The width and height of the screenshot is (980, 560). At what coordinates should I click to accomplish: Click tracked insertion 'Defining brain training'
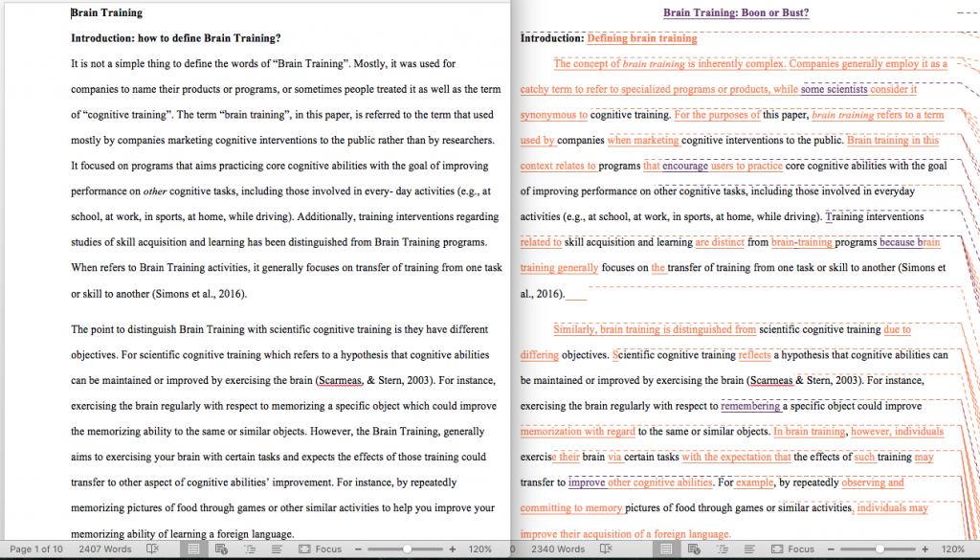point(642,38)
